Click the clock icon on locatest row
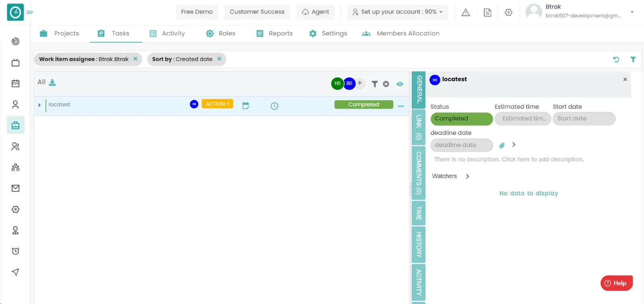 [275, 106]
